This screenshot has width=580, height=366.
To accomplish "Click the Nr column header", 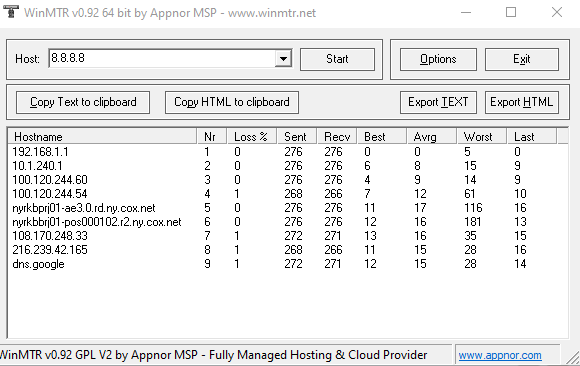I will 212,137.
